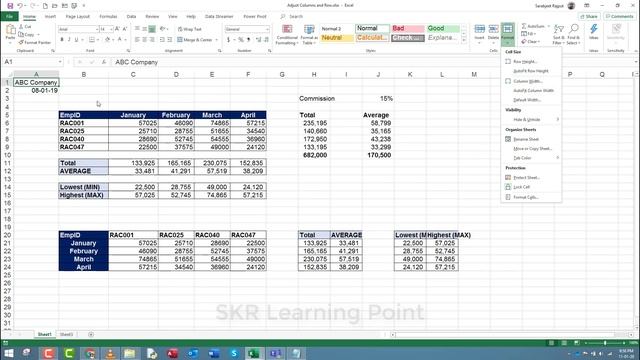Toggle Wrap Text

(190, 29)
